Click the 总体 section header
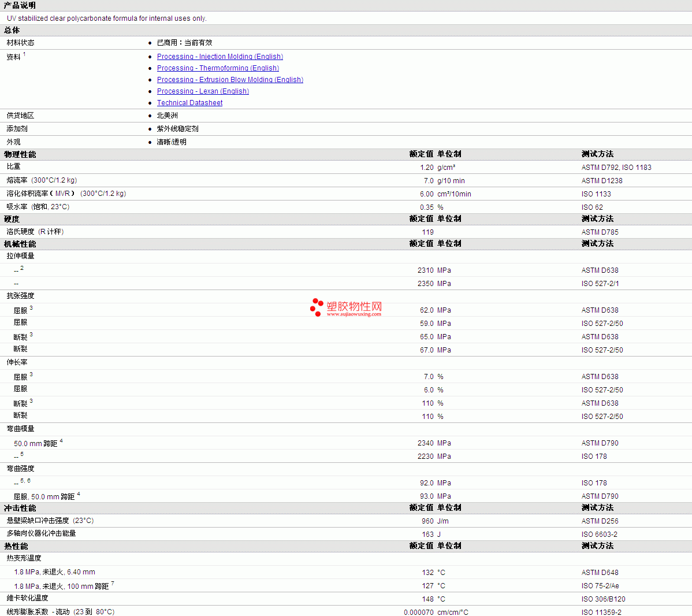Screen dimensions: 692x616 (x=12, y=30)
